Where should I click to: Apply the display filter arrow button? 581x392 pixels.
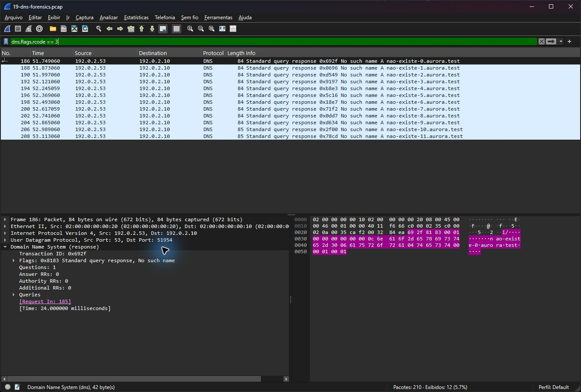tap(551, 41)
